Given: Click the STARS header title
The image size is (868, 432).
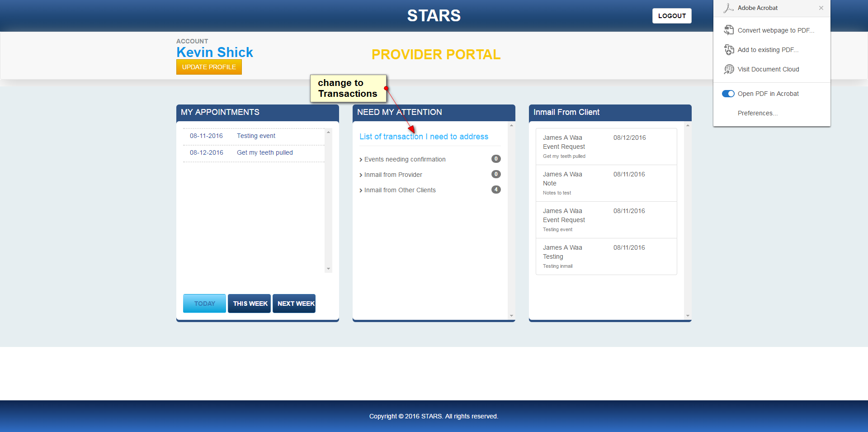Looking at the screenshot, I should (x=434, y=16).
